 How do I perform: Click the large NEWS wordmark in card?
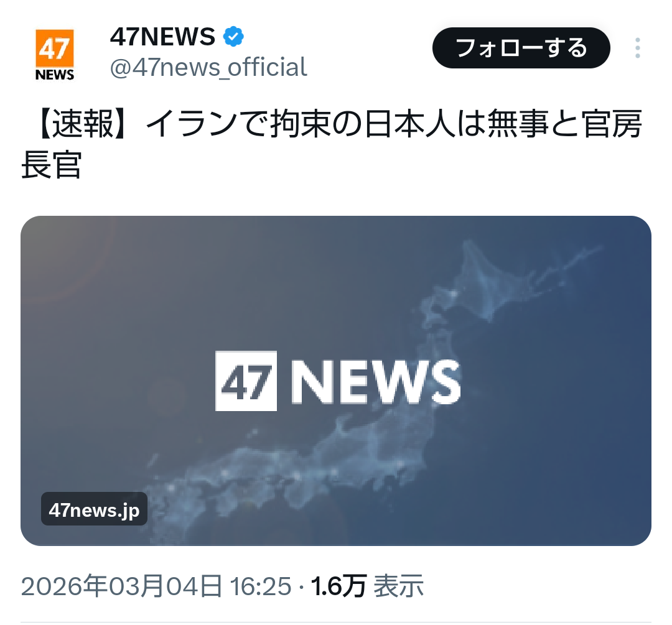(x=376, y=381)
